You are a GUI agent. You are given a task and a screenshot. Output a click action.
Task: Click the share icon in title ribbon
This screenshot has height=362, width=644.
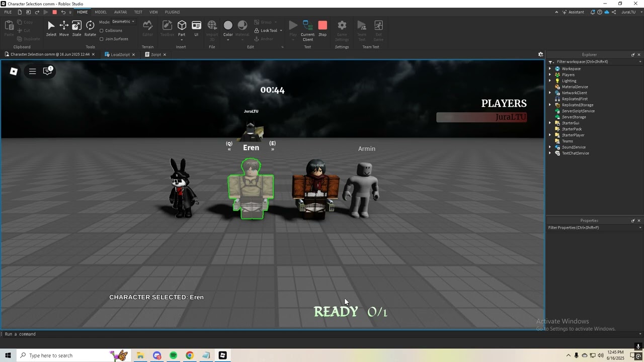(x=614, y=12)
